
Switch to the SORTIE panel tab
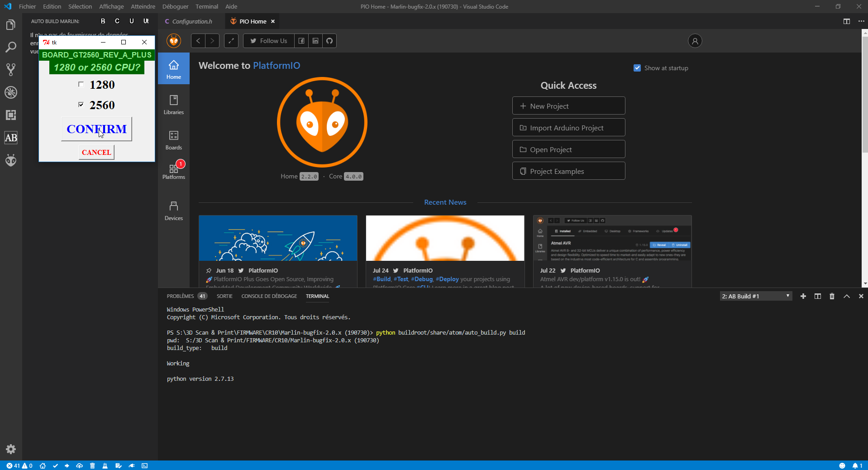click(x=224, y=296)
